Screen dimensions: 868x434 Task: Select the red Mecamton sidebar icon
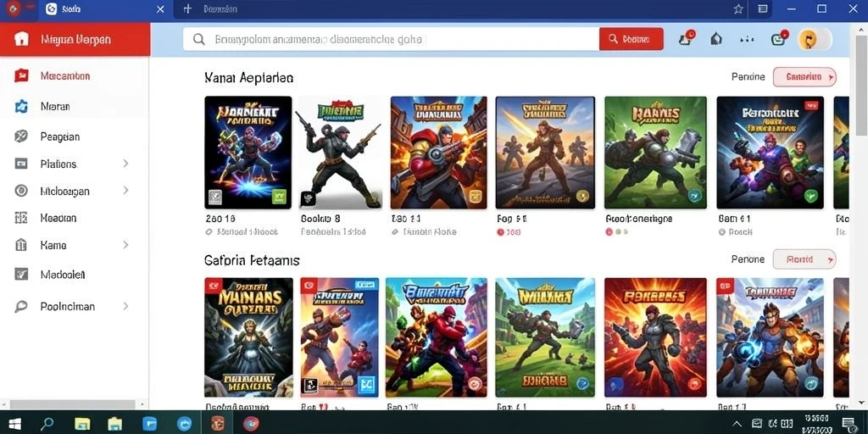coord(21,75)
